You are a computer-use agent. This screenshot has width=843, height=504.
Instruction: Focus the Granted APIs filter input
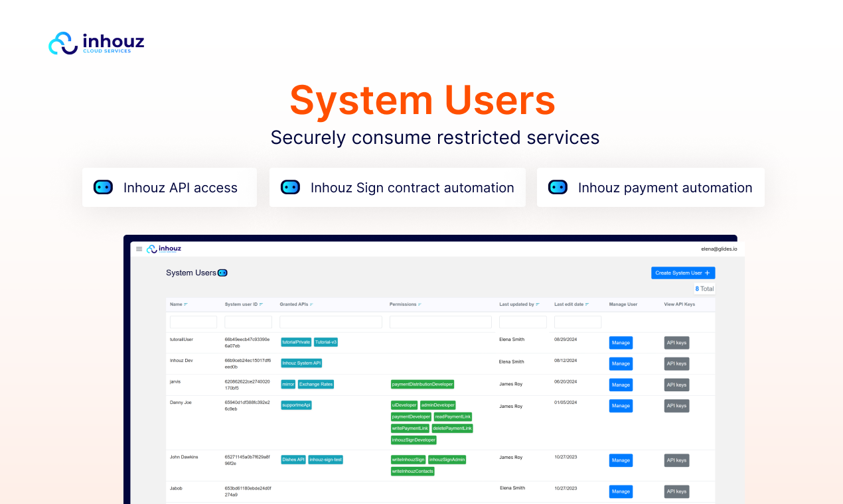point(331,322)
